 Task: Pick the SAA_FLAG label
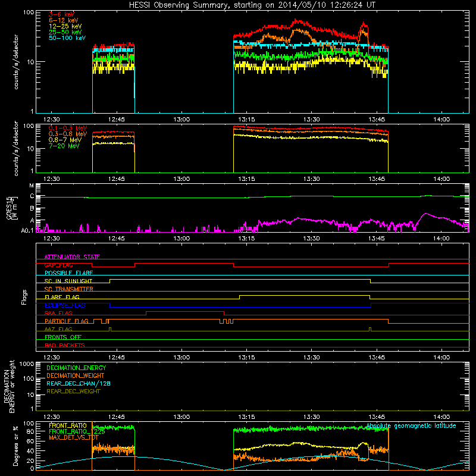[58, 314]
